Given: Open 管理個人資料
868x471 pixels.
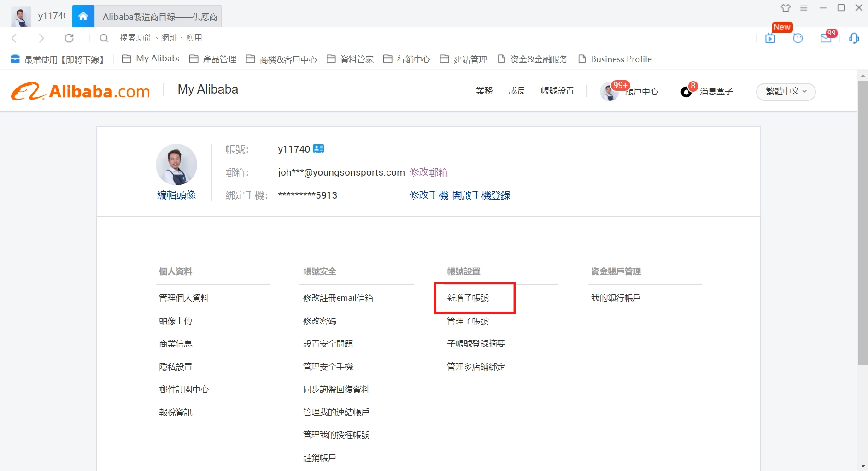Looking at the screenshot, I should [184, 298].
